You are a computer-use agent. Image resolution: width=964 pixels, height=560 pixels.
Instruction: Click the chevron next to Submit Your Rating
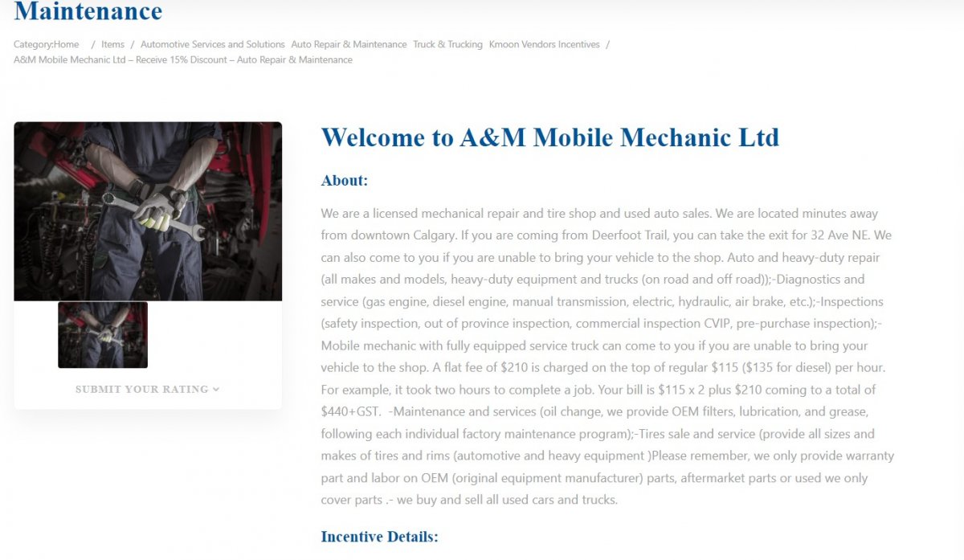coord(216,390)
